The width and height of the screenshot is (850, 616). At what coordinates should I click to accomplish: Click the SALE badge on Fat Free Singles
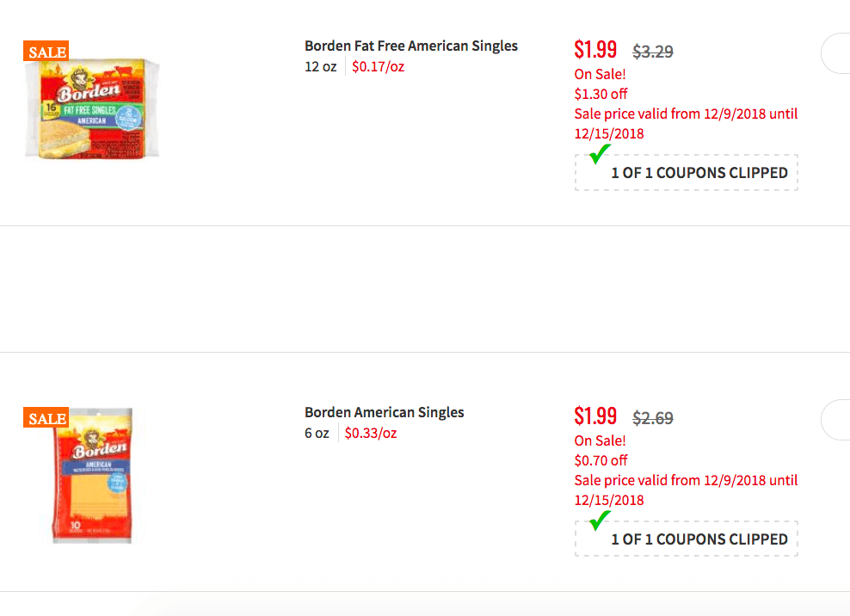pyautogui.click(x=46, y=52)
